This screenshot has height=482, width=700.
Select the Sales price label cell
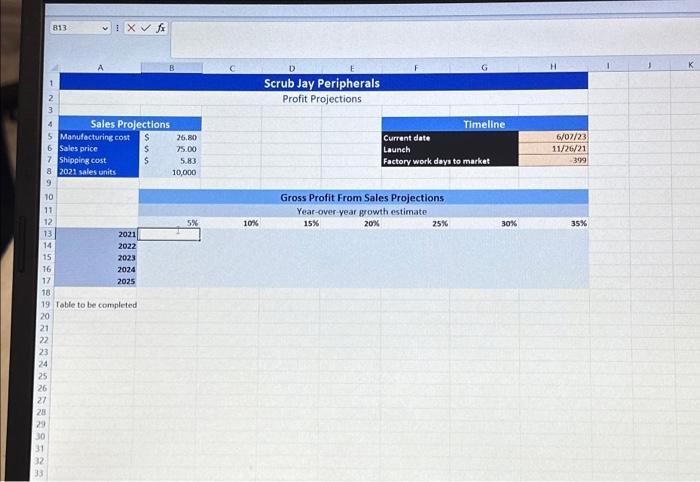[99, 149]
